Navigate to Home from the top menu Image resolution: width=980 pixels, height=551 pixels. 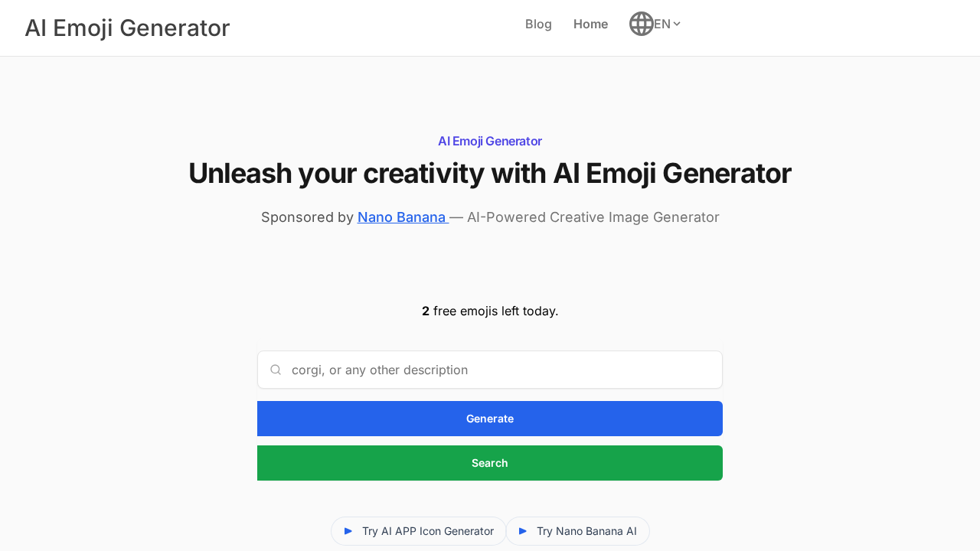[590, 24]
